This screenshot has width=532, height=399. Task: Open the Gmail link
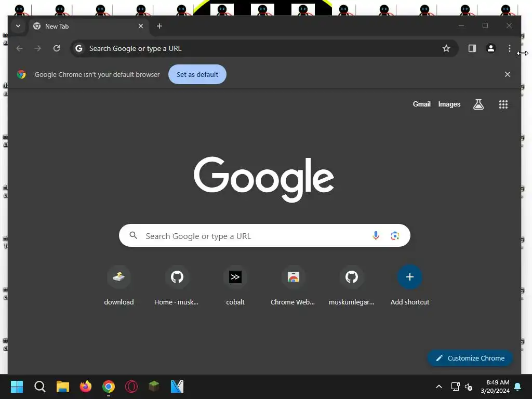pos(421,104)
